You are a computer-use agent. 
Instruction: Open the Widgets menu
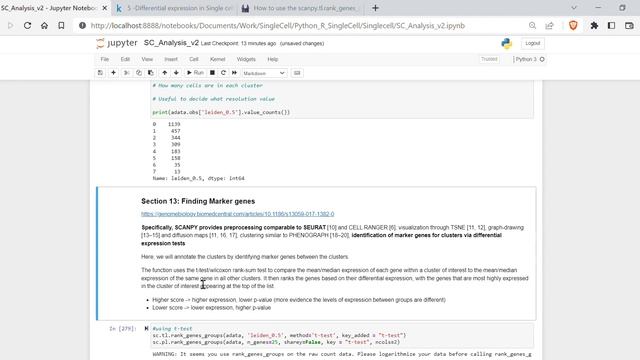coord(246,59)
